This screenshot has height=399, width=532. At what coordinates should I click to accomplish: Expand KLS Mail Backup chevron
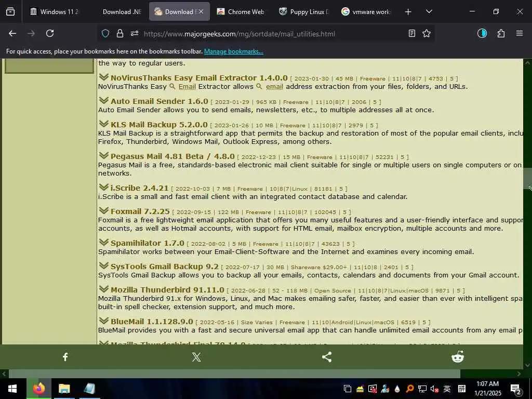click(x=103, y=124)
